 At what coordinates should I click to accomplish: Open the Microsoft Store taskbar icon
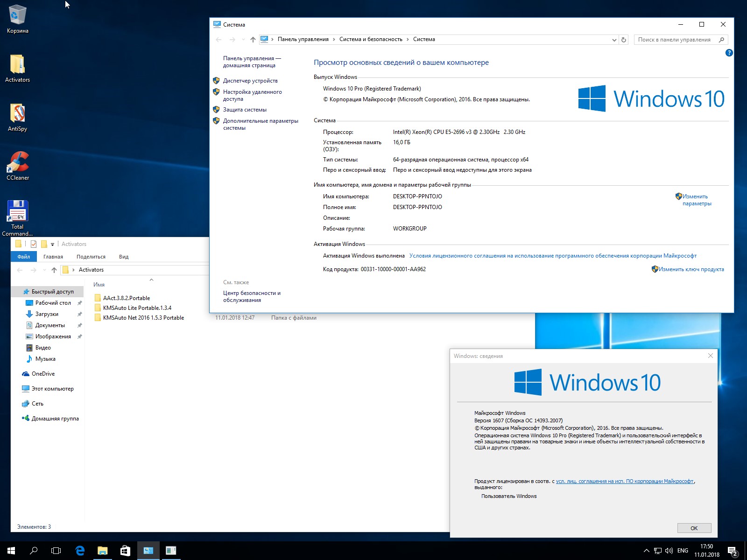(125, 551)
